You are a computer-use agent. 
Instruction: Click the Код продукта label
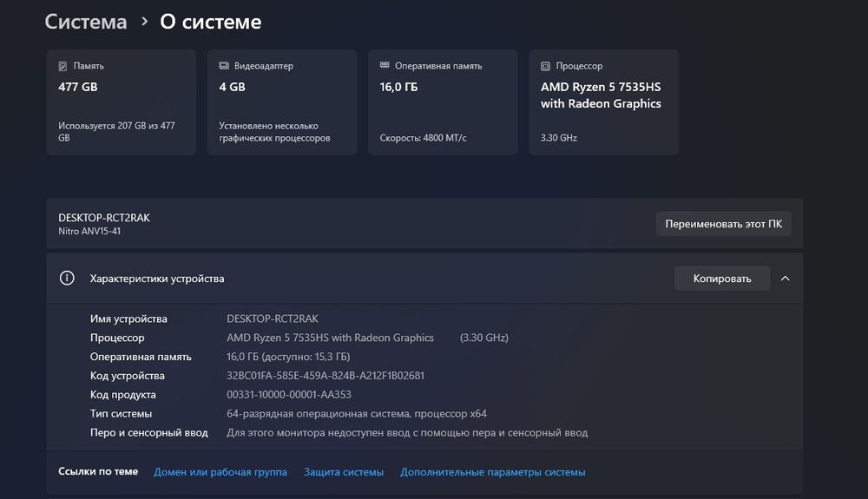click(x=123, y=395)
